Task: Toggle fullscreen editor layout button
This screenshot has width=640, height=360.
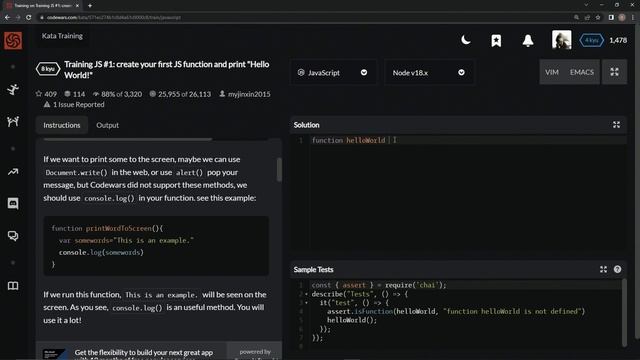Action: tap(614, 72)
